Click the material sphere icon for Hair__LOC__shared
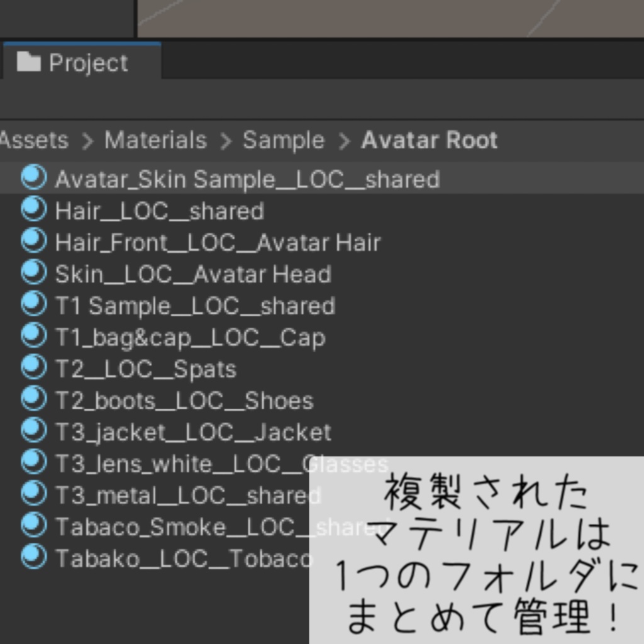This screenshot has height=644, width=644. [x=33, y=211]
